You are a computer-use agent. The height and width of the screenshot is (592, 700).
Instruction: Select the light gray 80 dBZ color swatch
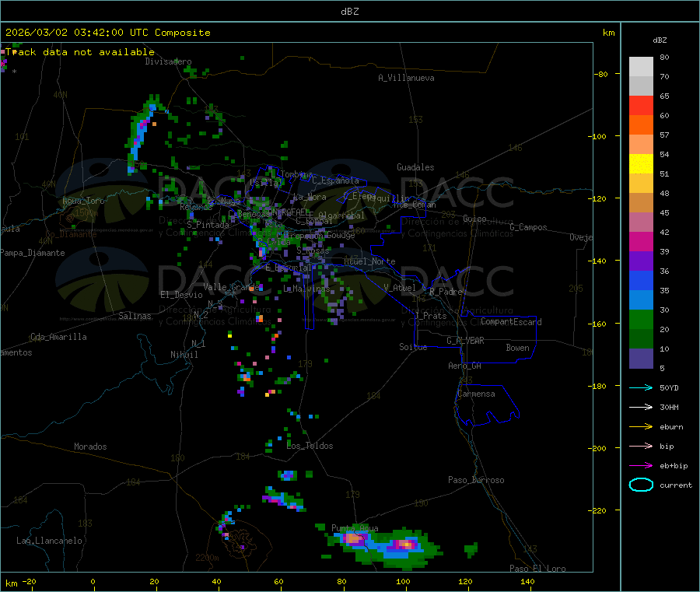[641, 67]
